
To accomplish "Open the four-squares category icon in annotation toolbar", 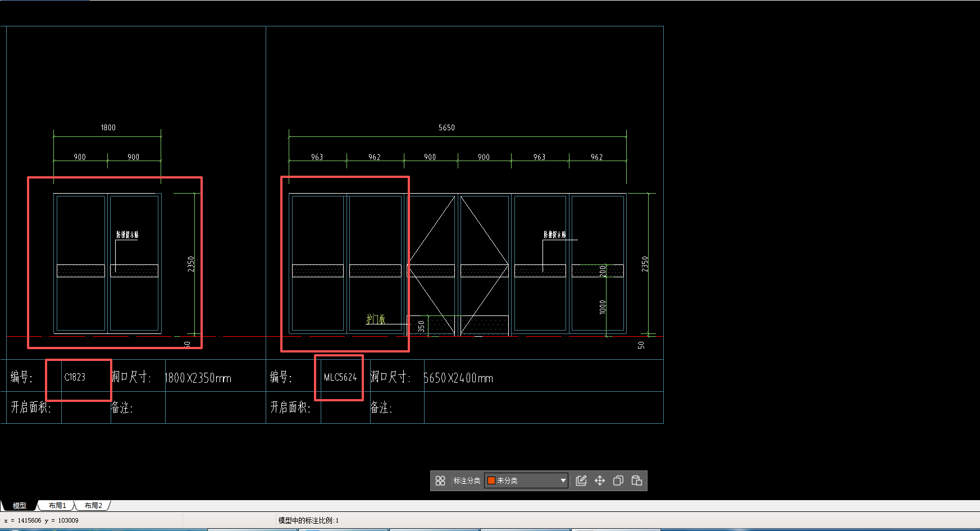I will [x=440, y=480].
